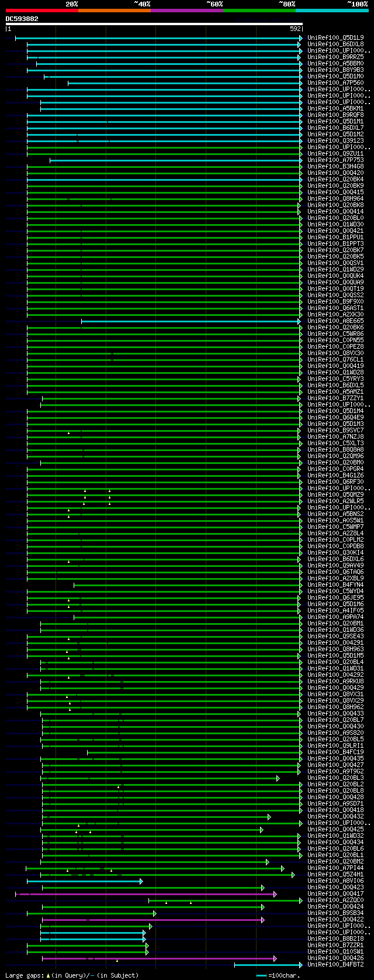Click the white query length bar

pos(154,24)
